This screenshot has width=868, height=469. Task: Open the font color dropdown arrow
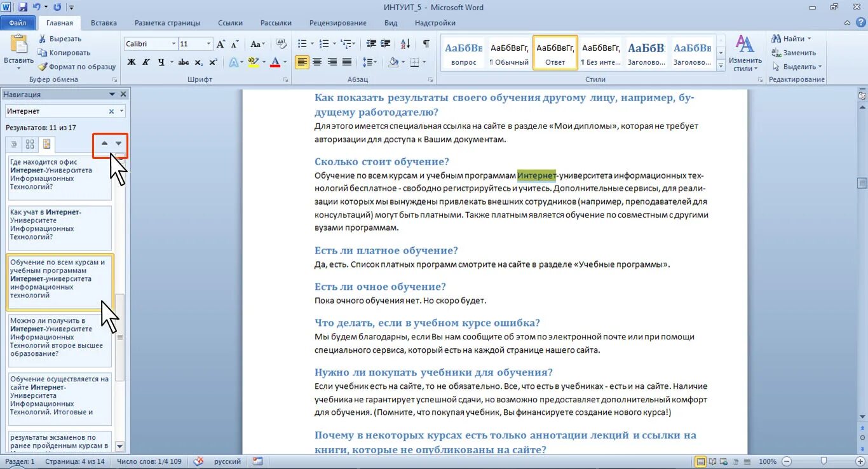(x=285, y=62)
